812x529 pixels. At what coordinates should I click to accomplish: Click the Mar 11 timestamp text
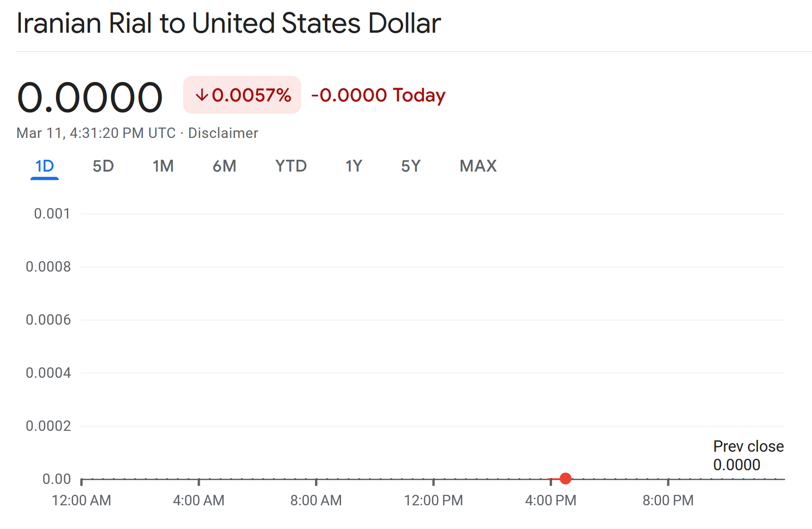(96, 133)
